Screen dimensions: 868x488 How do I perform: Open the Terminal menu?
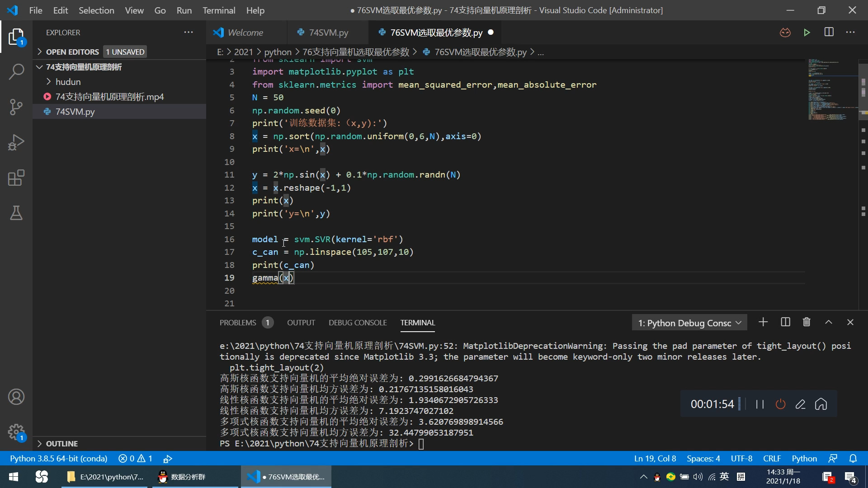[218, 10]
